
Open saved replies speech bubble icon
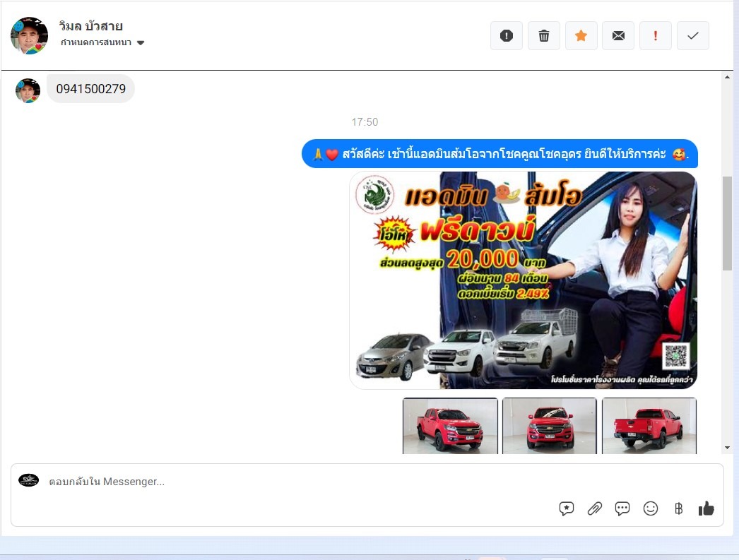[x=622, y=508]
